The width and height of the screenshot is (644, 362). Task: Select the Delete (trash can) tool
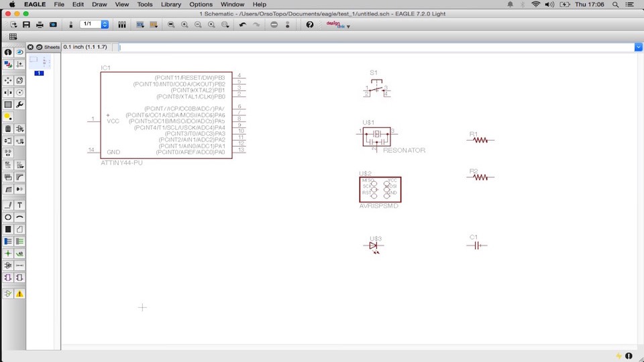coord(8,129)
